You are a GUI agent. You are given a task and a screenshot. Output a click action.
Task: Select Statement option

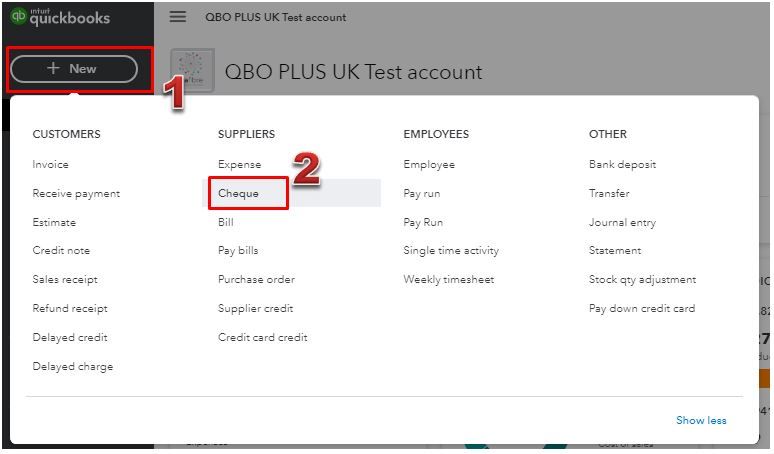pyautogui.click(x=615, y=250)
